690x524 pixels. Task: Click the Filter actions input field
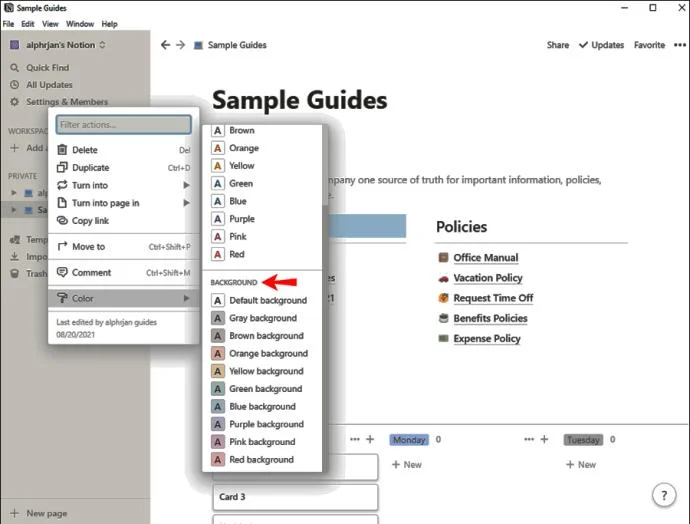[124, 125]
